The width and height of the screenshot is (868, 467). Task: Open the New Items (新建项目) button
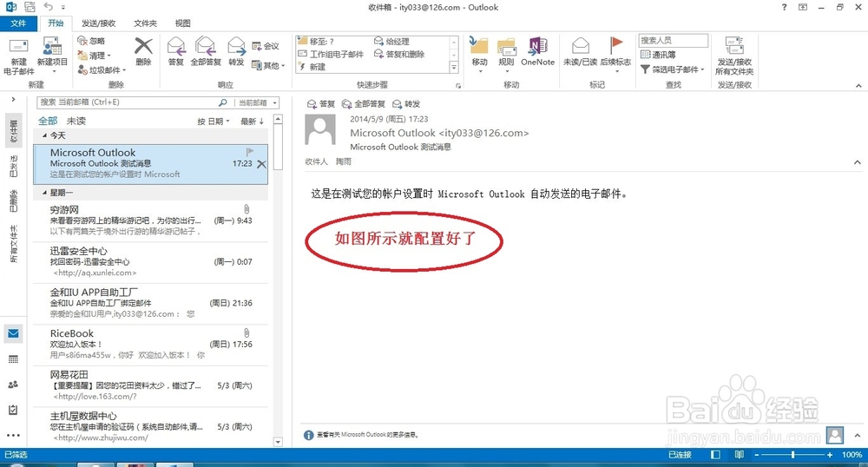point(53,56)
